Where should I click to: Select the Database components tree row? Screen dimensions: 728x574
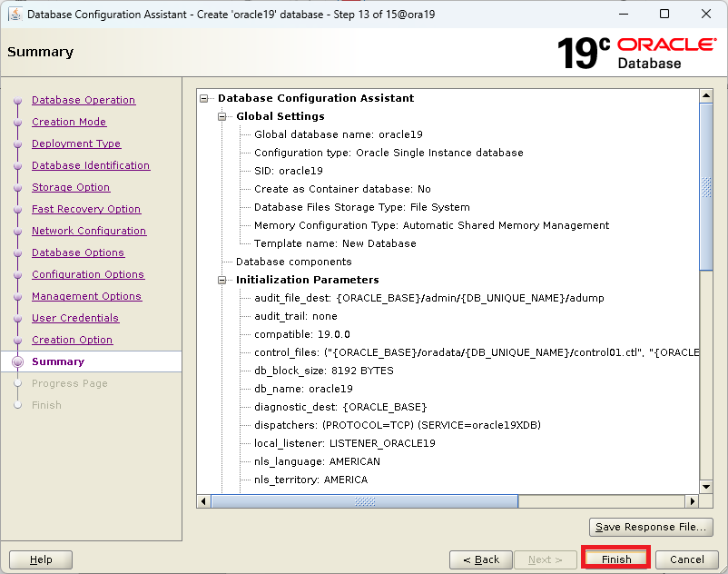(293, 262)
